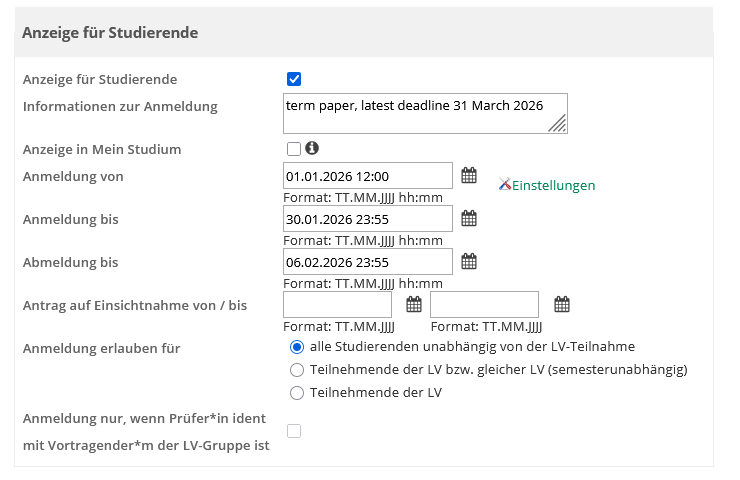Viewport: 740px width, 480px height.
Task: Click the disabled Prüfer*in ident checkbox
Action: (294, 431)
